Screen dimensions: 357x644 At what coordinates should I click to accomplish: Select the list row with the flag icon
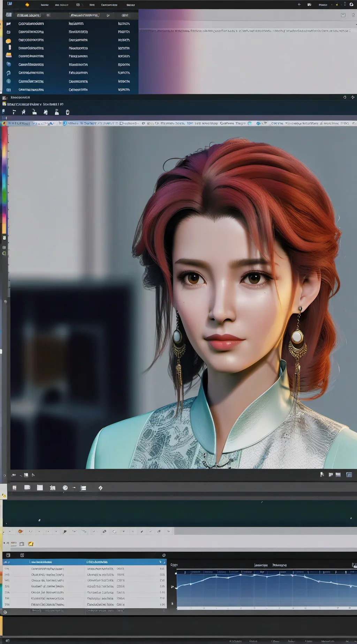[71, 24]
